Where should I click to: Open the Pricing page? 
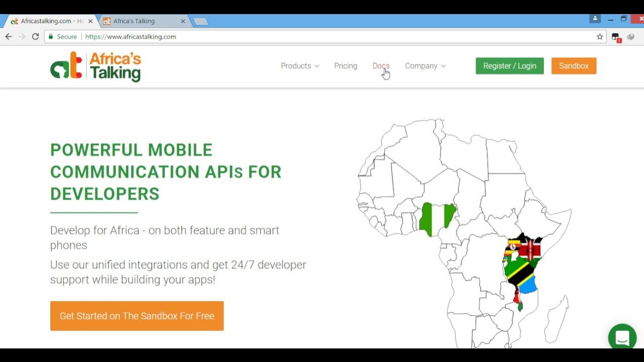[x=346, y=66]
